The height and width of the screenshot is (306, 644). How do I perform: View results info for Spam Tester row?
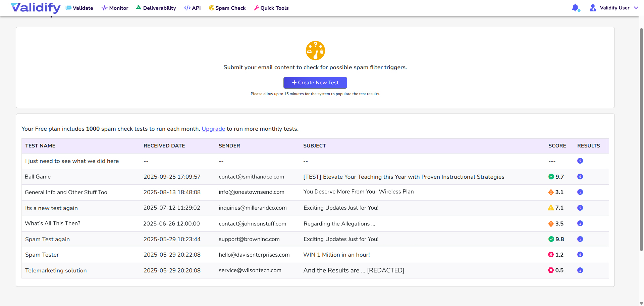[580, 255]
